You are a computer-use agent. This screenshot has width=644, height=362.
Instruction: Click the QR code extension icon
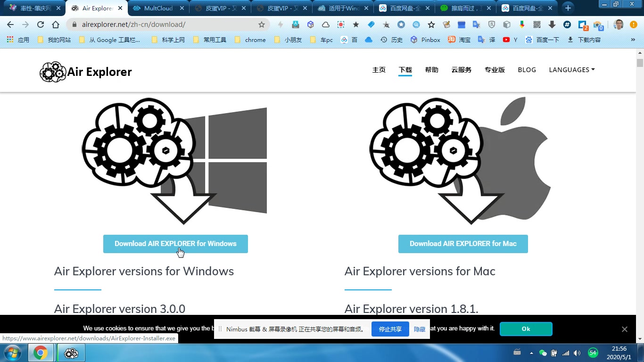coord(537,25)
